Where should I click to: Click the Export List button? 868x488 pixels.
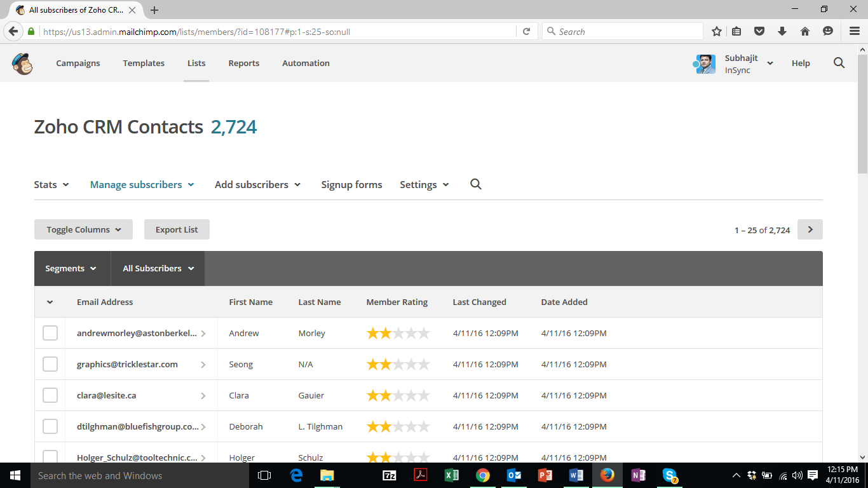(x=177, y=229)
